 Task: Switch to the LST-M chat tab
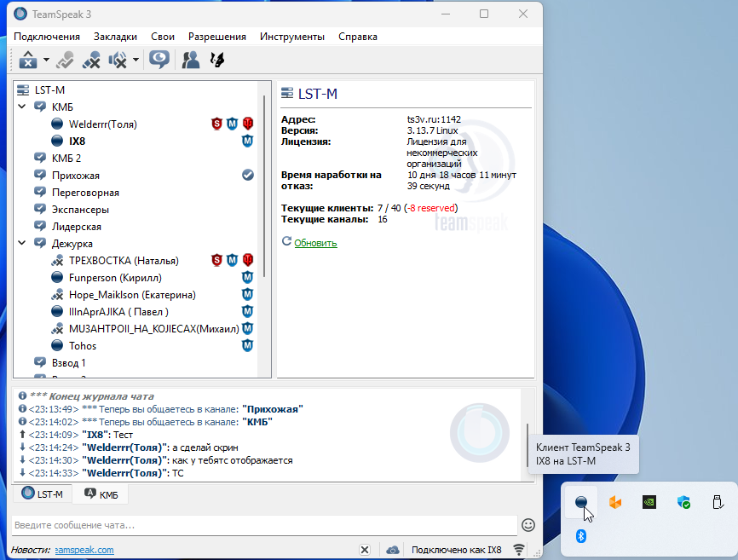click(43, 494)
